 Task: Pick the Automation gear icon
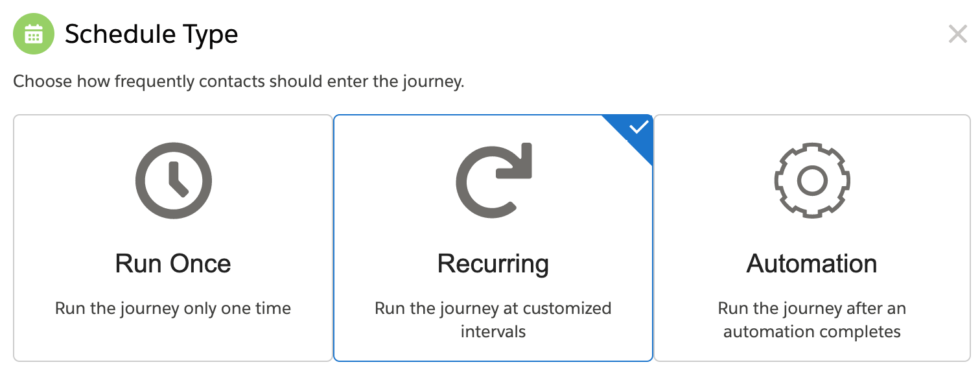point(812,180)
